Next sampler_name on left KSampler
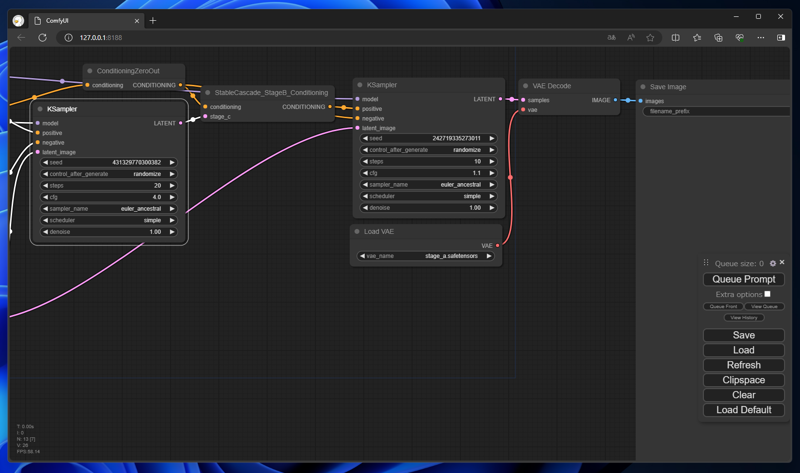This screenshot has width=800, height=473. (x=172, y=209)
